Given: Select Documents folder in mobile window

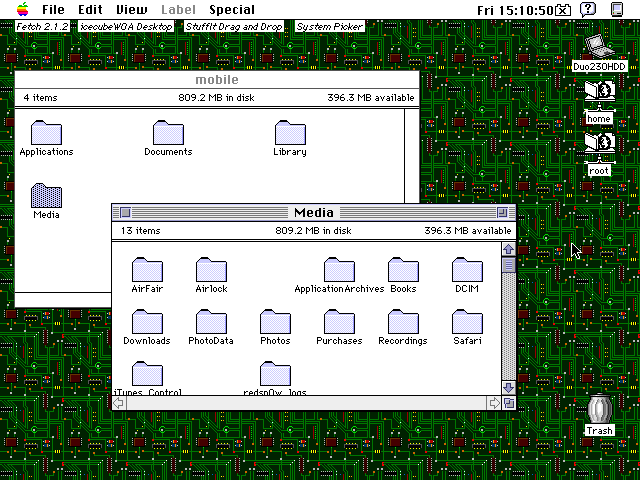Looking at the screenshot, I should pos(168,133).
